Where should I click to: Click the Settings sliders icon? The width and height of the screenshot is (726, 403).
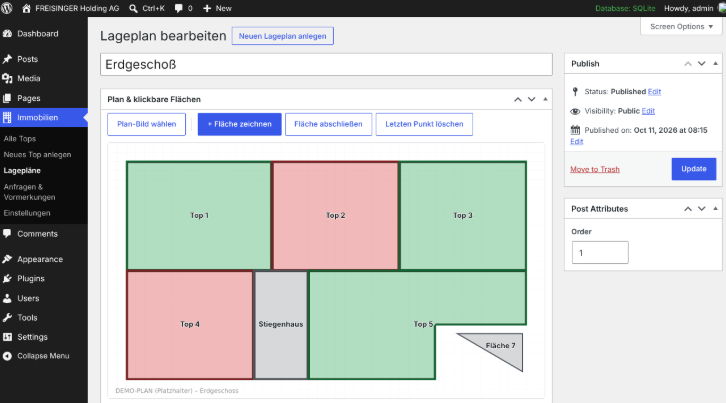tap(7, 337)
